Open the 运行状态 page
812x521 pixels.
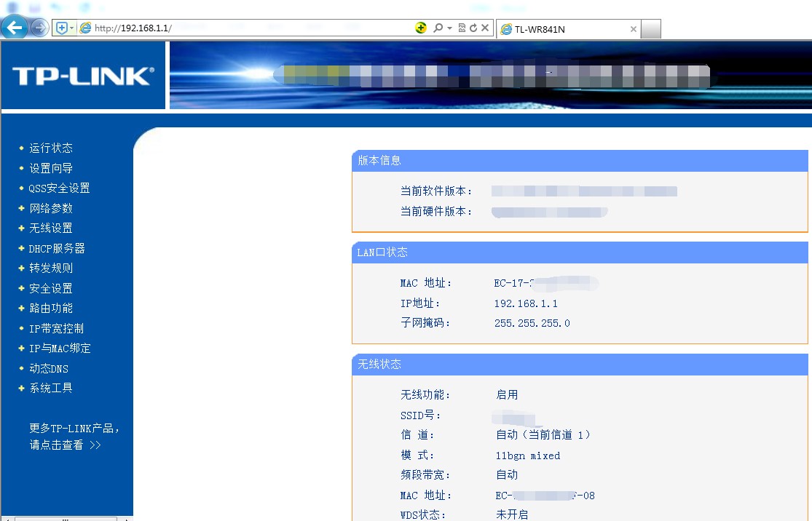pyautogui.click(x=51, y=148)
